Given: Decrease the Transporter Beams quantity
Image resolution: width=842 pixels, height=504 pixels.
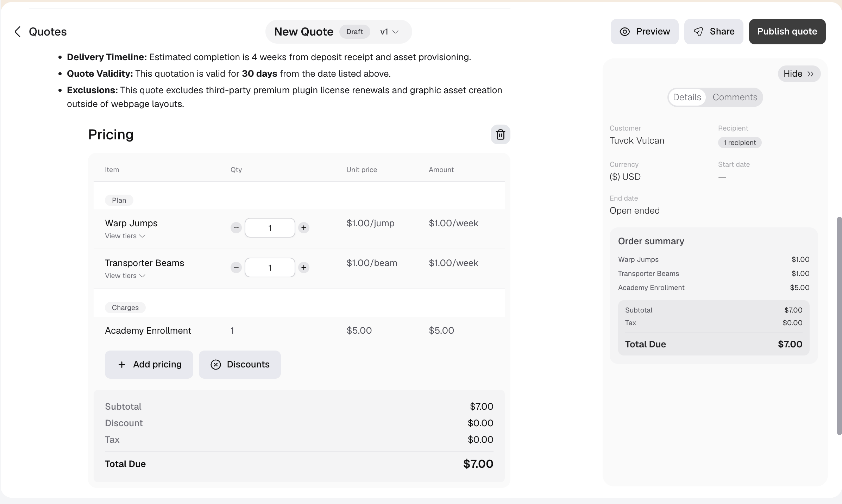Looking at the screenshot, I should click(x=236, y=267).
